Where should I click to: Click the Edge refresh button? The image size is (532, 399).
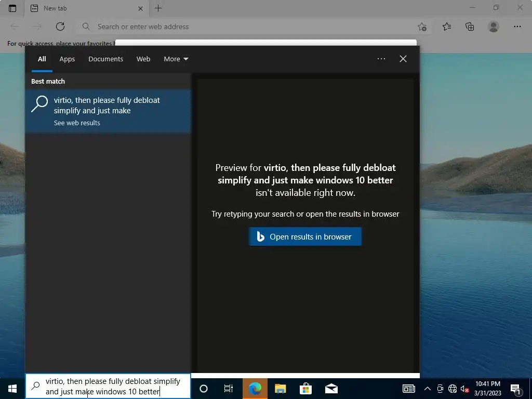60,26
